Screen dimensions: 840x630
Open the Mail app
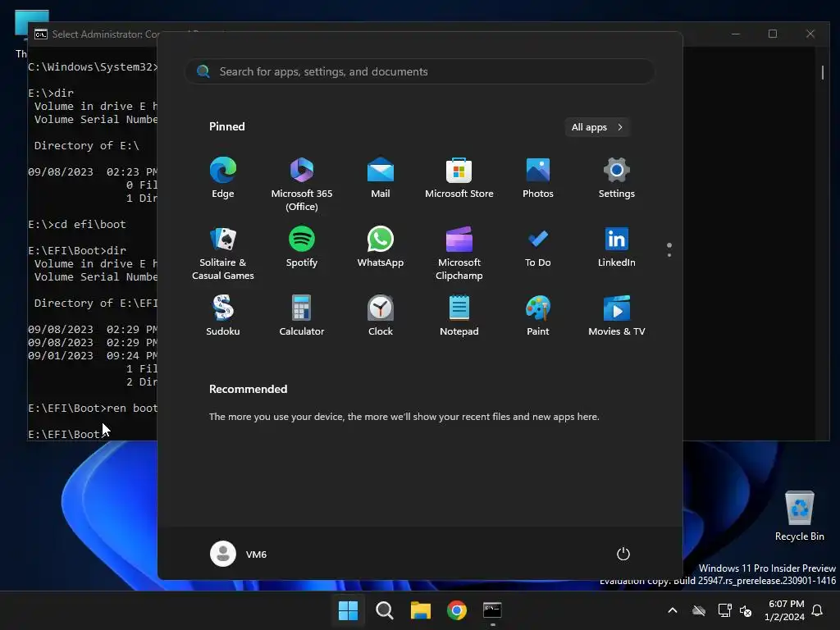pyautogui.click(x=381, y=178)
